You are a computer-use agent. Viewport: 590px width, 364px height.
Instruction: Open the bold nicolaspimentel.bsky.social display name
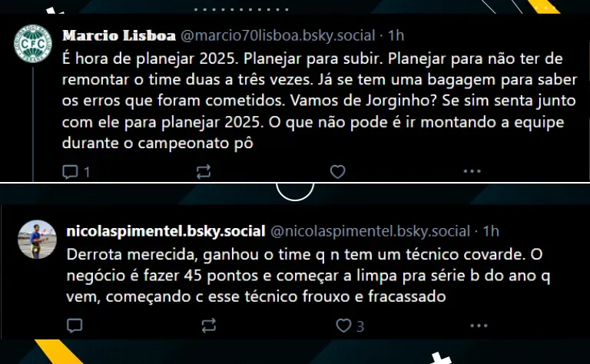(x=166, y=231)
